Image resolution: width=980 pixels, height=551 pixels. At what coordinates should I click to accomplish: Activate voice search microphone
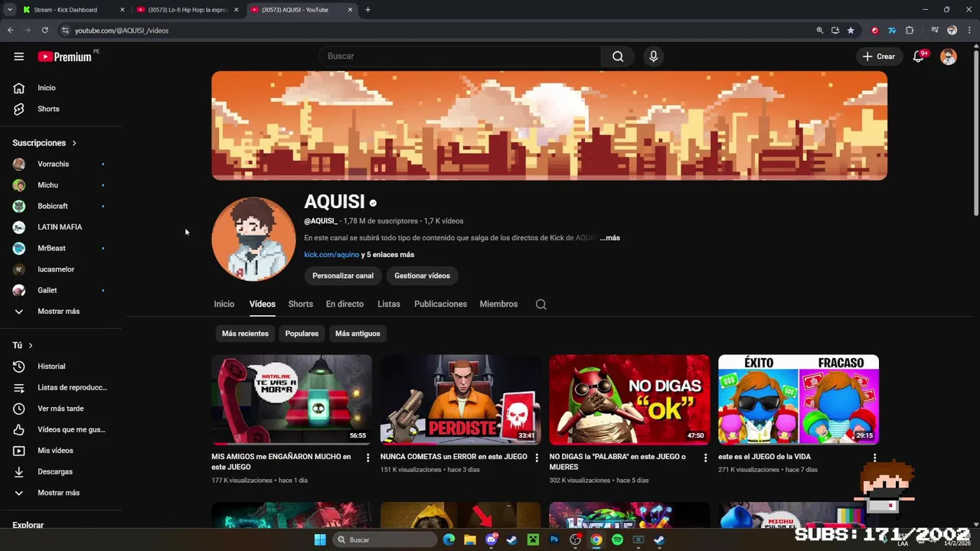click(653, 56)
